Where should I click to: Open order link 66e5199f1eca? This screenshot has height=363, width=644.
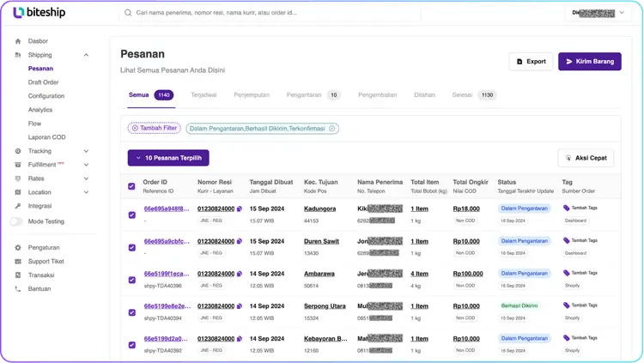click(167, 274)
